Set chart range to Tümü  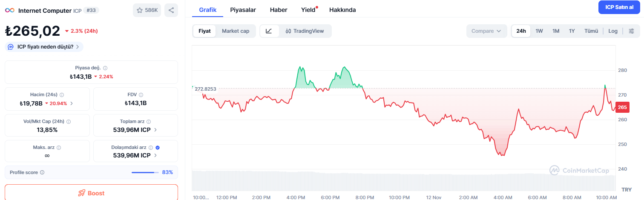click(591, 31)
